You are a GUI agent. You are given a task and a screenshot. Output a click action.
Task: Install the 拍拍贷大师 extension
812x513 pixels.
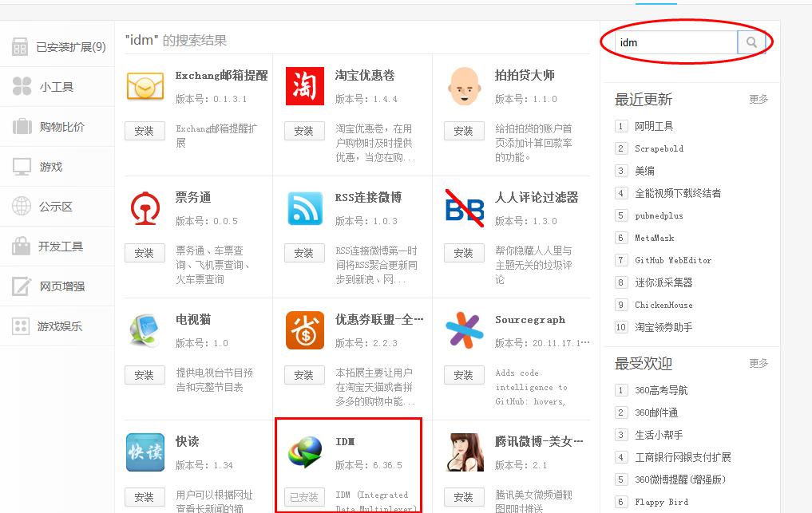click(464, 131)
